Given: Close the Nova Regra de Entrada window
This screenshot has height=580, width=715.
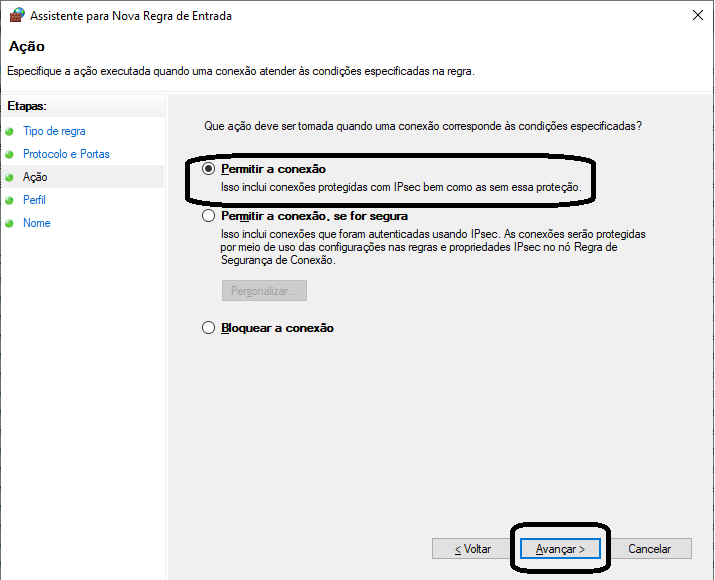Looking at the screenshot, I should 695,15.
